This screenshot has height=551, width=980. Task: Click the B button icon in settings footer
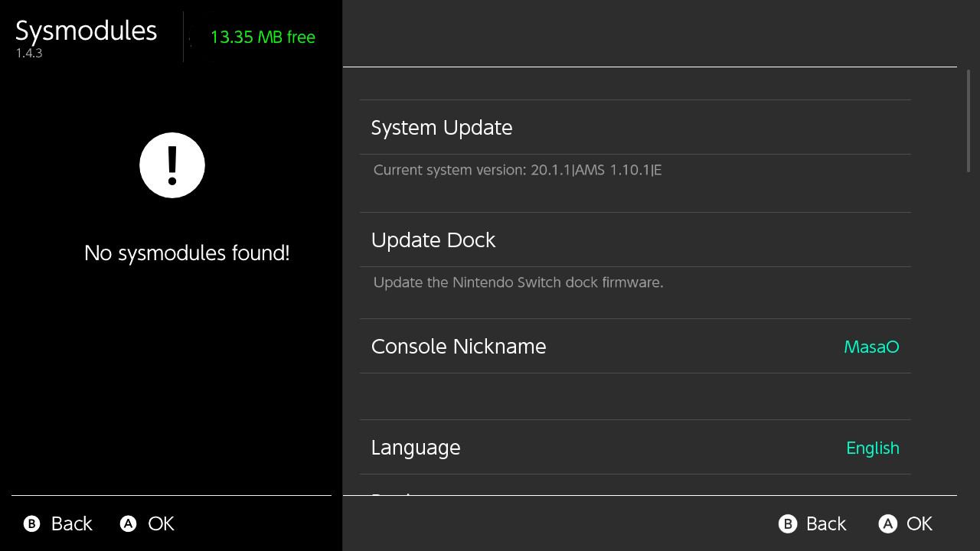pyautogui.click(x=788, y=523)
